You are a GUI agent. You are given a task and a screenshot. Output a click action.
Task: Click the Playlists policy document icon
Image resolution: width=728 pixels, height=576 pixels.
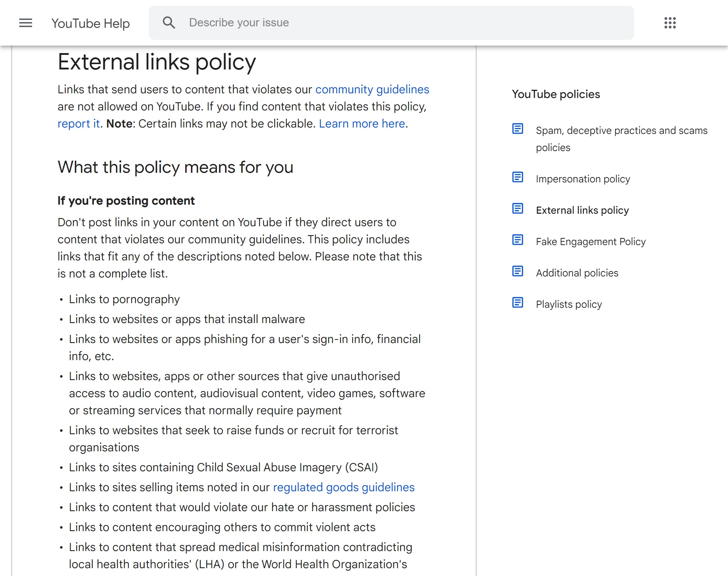click(x=518, y=303)
